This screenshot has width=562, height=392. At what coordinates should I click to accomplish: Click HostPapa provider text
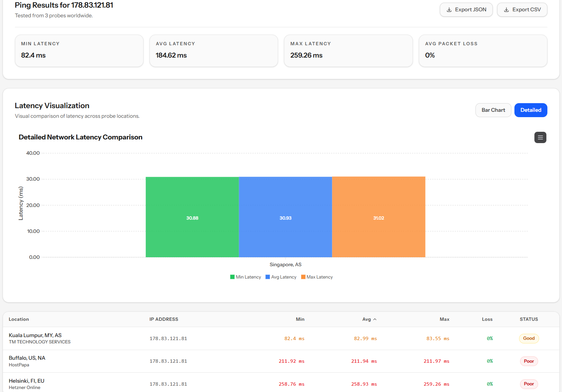(x=19, y=365)
